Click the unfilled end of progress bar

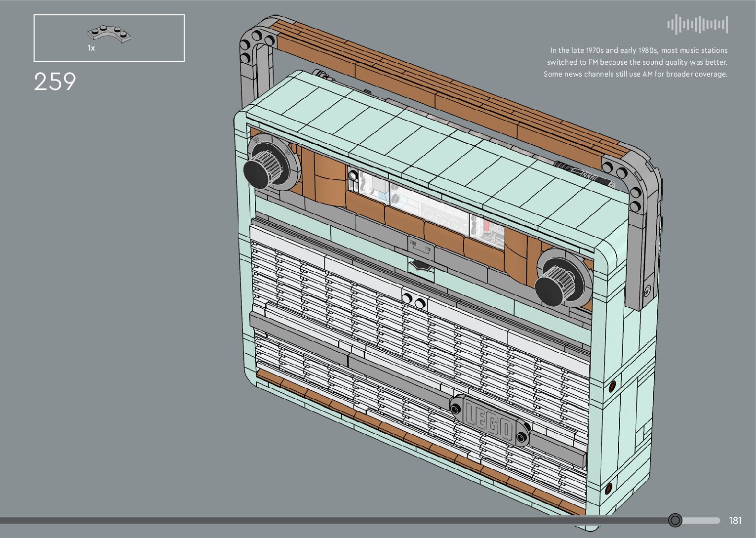[701, 520]
